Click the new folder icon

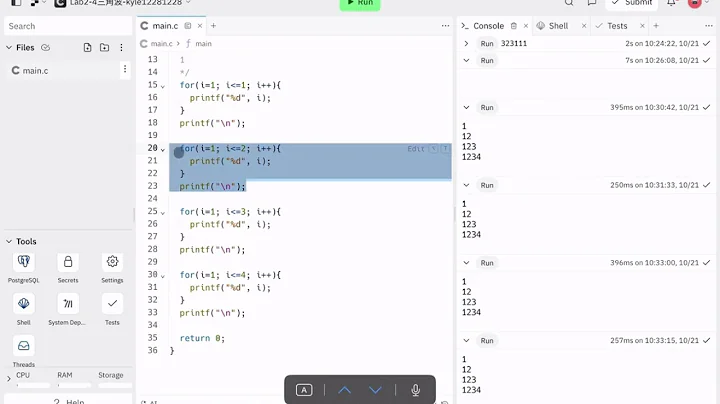point(104,47)
